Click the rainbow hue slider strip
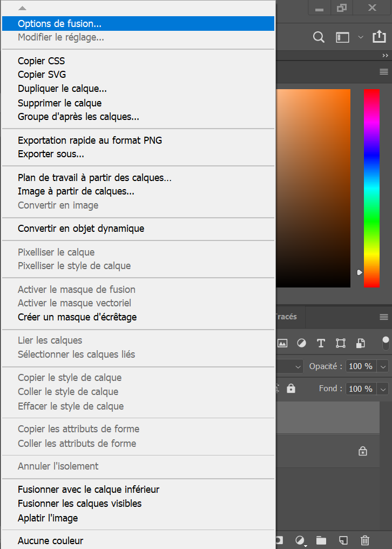 (371, 189)
